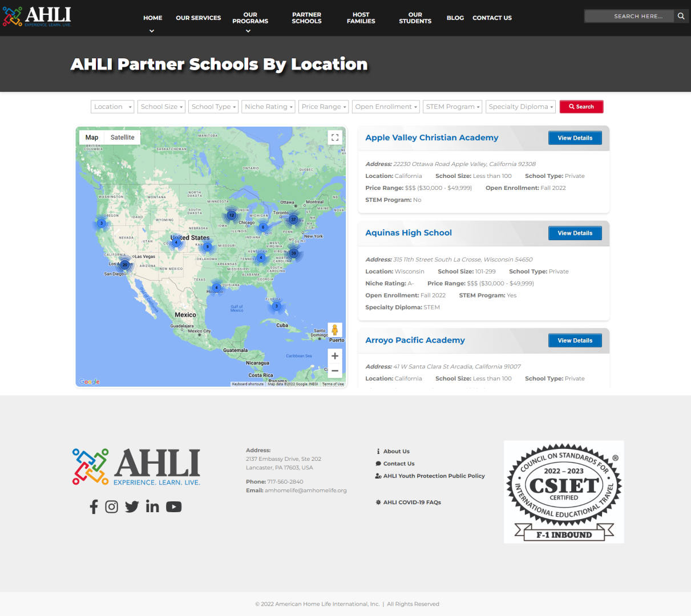Open Host Families in the nav bar
The image size is (691, 616).
361,18
